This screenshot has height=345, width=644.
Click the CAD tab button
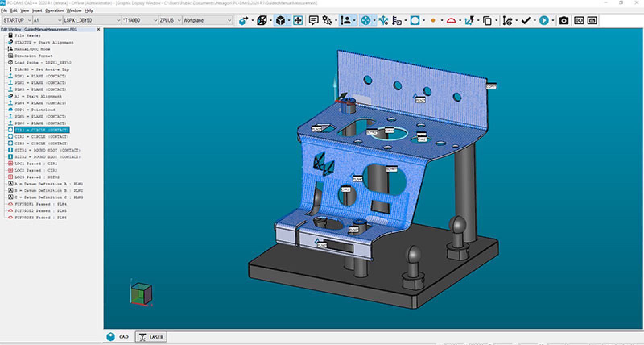pyautogui.click(x=118, y=337)
